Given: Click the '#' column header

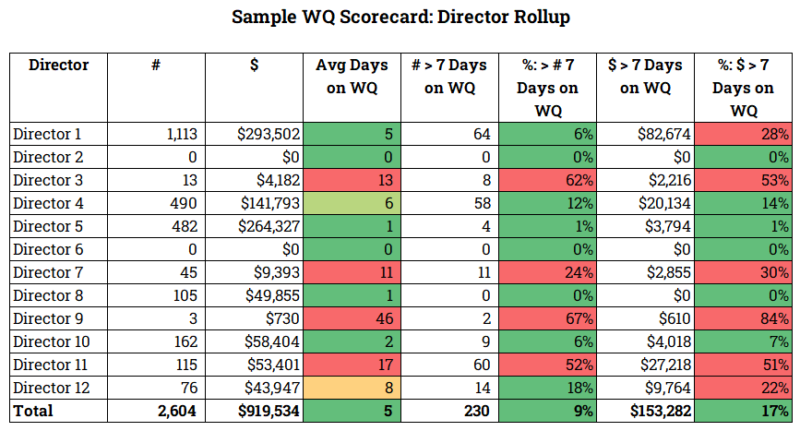Looking at the screenshot, I should (155, 66).
